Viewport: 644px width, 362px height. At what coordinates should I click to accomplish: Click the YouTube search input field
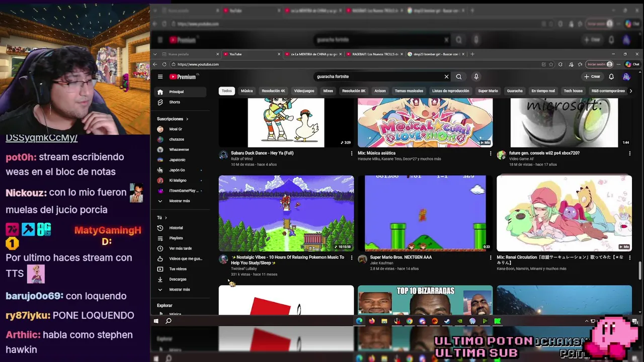(378, 76)
